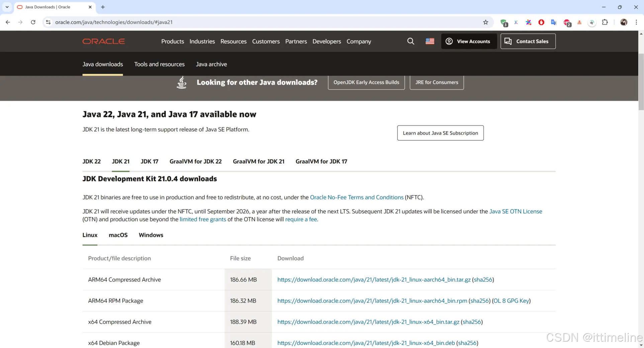
Task: Click the browser forward arrow
Action: click(20, 22)
